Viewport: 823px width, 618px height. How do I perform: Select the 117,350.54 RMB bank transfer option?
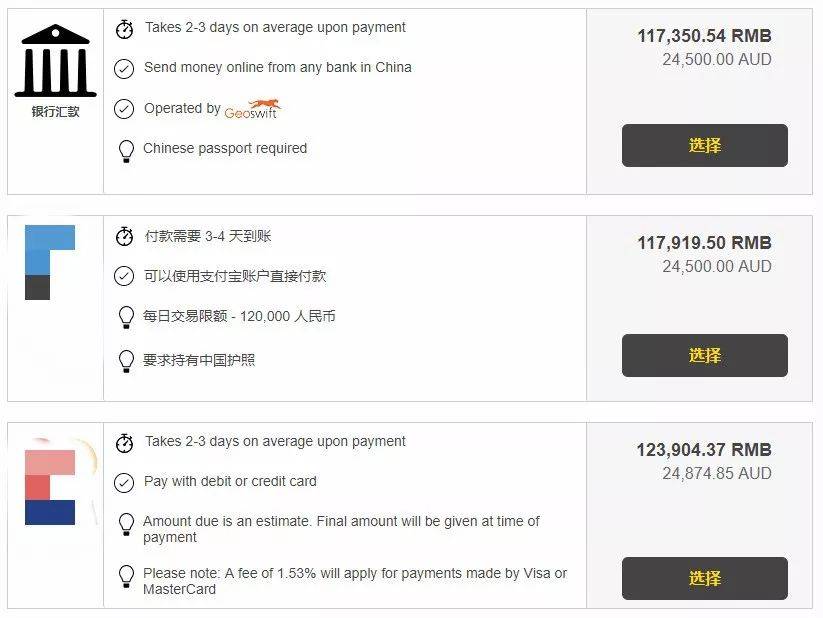pos(704,145)
